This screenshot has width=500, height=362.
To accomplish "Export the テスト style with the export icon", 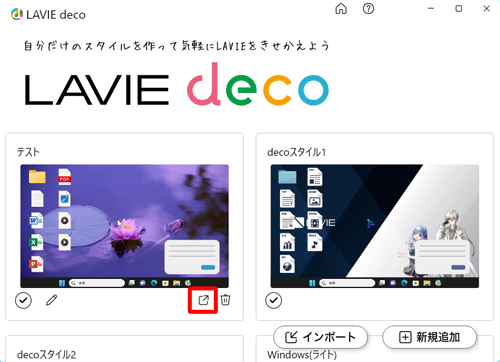I will [203, 300].
